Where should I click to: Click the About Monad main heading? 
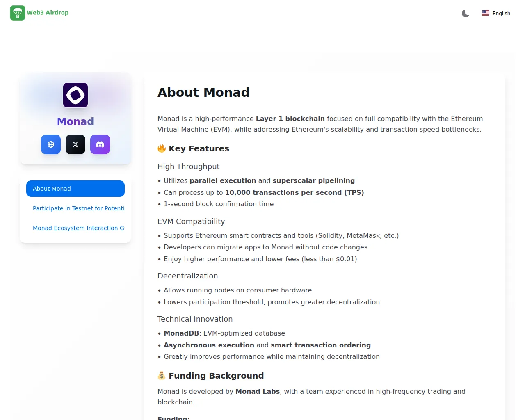203,92
